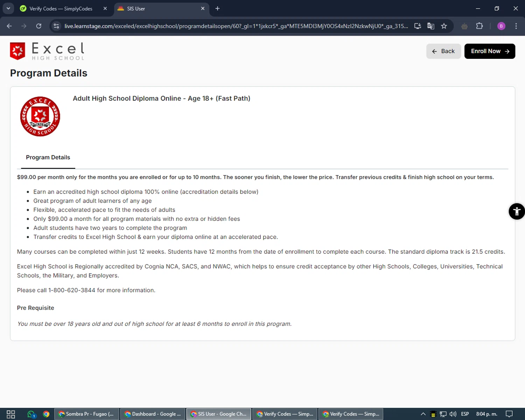Open network settings tray icon
Image resolution: width=525 pixels, height=420 pixels.
(x=443, y=414)
